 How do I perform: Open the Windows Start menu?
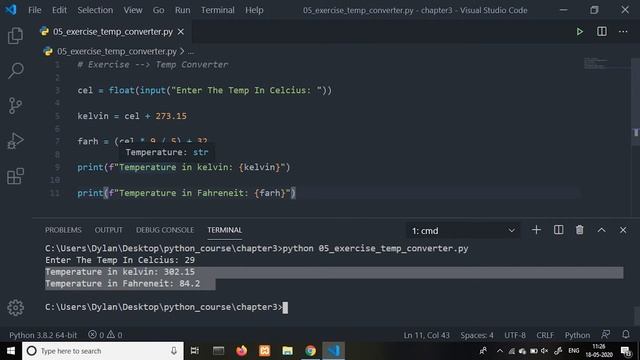pos(11,351)
